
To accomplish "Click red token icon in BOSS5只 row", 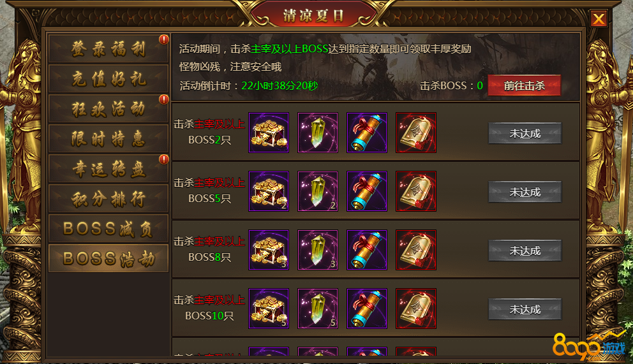I will coord(416,191).
